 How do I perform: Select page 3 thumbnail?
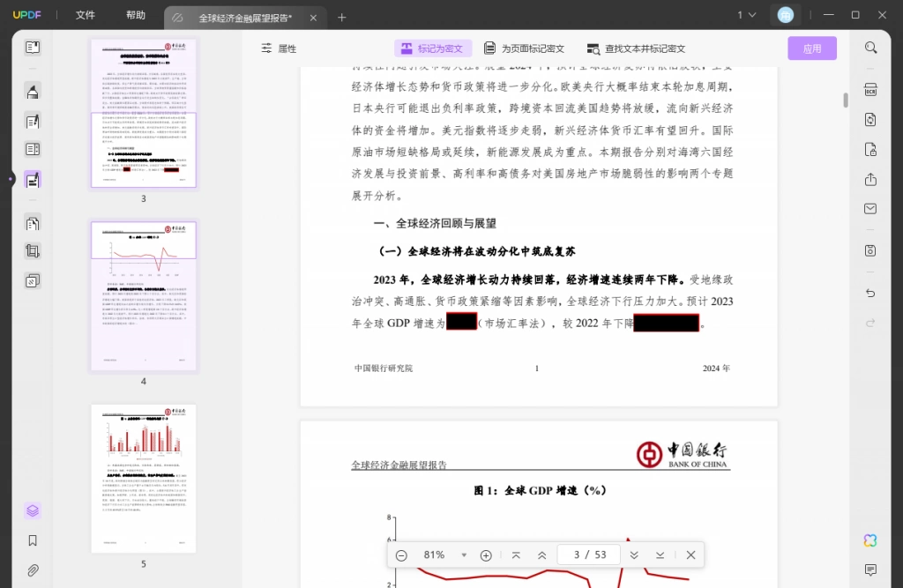(144, 113)
